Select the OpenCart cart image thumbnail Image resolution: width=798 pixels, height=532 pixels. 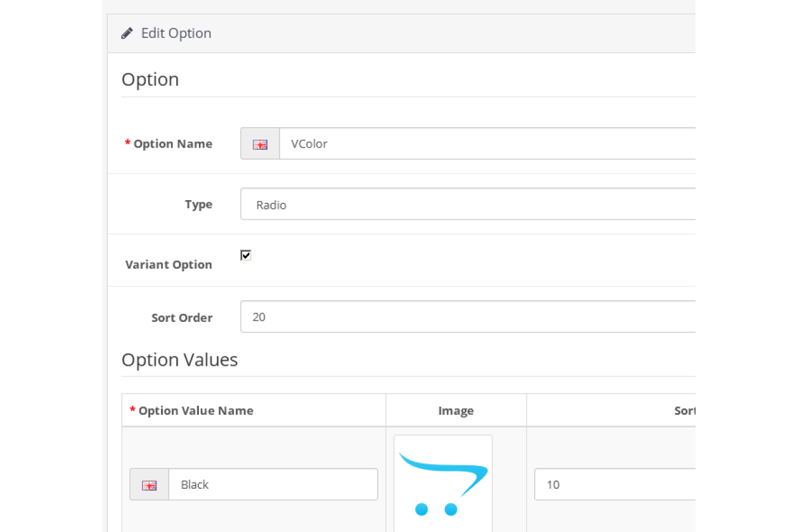click(x=443, y=483)
